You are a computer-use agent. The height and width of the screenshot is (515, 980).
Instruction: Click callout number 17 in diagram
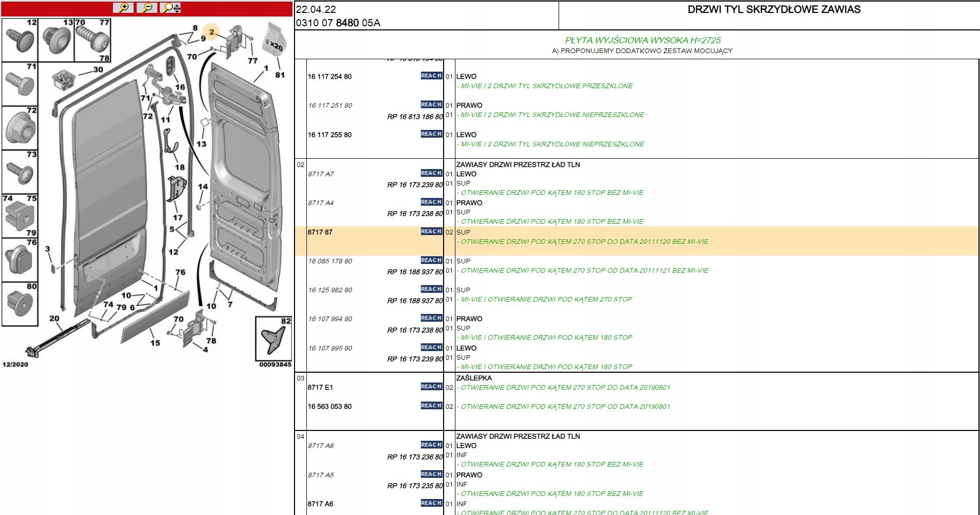tap(178, 218)
